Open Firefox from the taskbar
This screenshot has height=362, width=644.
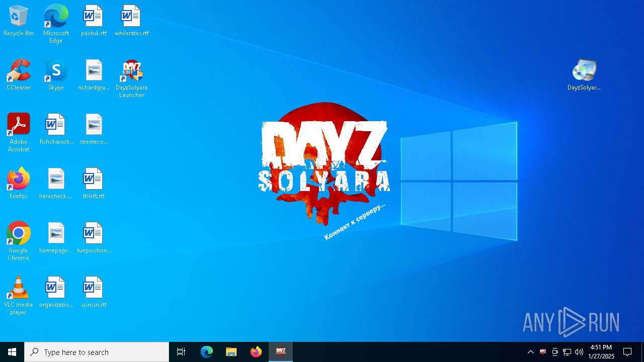pyautogui.click(x=256, y=352)
